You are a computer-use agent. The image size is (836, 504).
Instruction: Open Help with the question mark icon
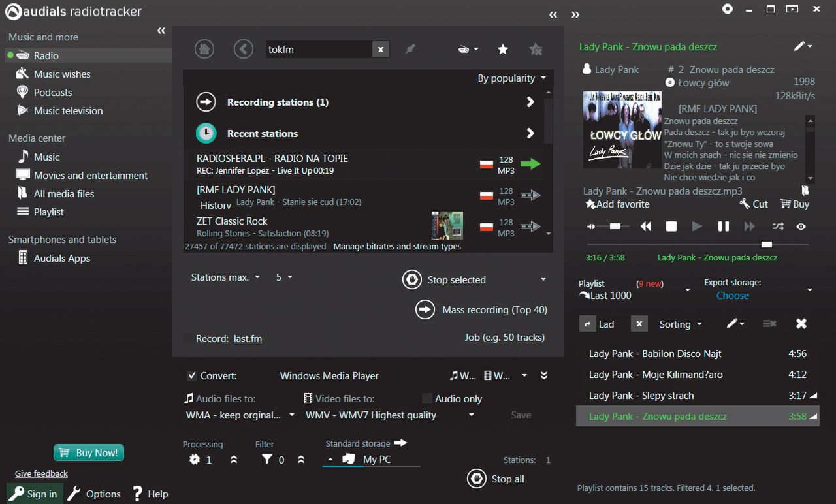[150, 494]
